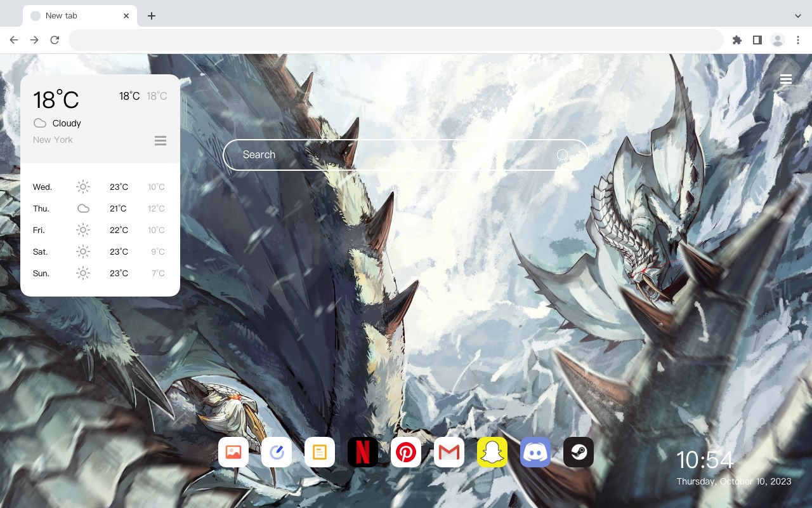Toggle the browser side panel
The image size is (812, 508).
[757, 40]
